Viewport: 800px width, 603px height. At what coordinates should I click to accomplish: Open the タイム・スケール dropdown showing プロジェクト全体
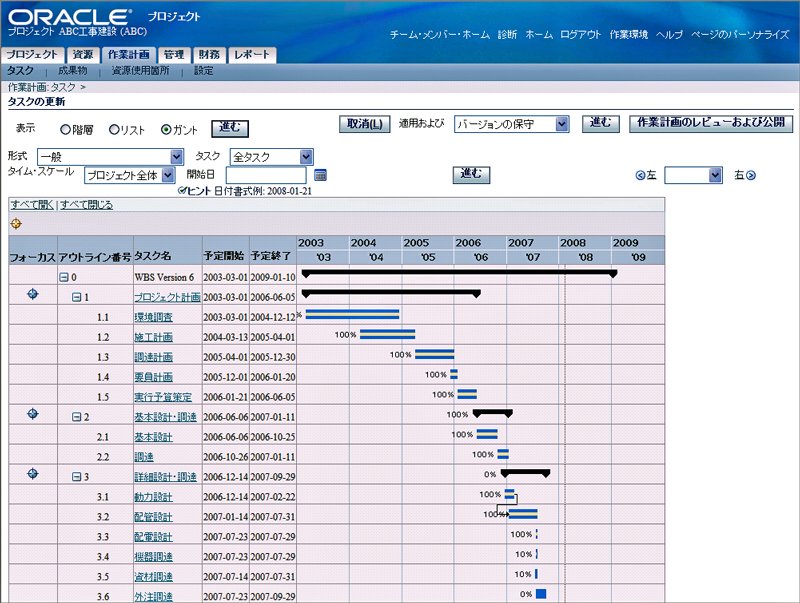(x=130, y=175)
